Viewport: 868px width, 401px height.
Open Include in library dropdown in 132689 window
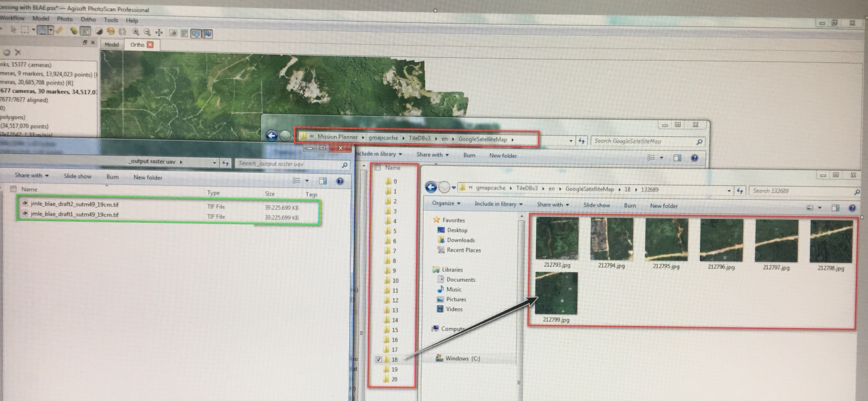point(498,205)
